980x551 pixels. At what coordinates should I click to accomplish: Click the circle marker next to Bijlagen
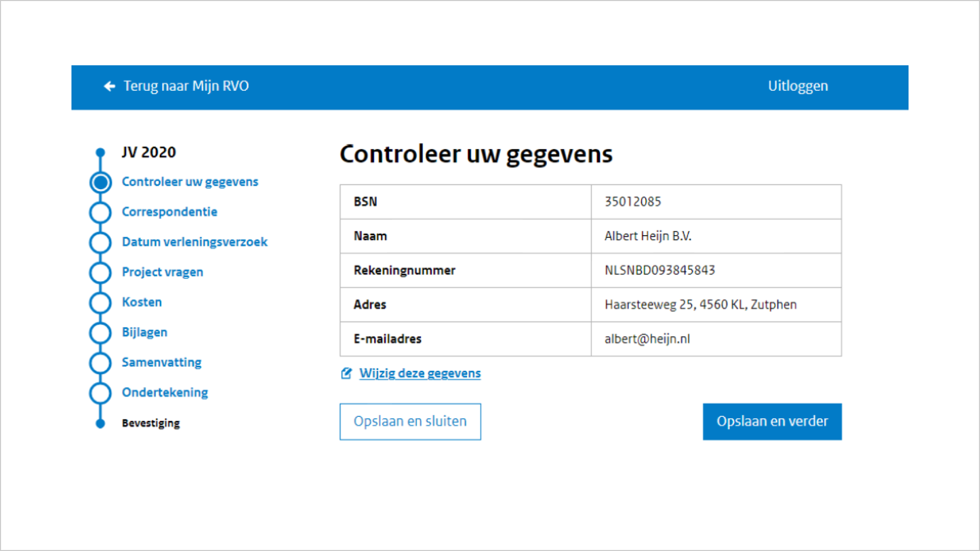(x=100, y=333)
